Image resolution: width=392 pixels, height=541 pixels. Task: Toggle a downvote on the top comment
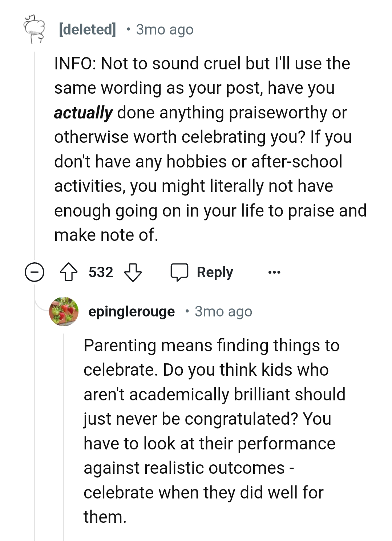133,273
